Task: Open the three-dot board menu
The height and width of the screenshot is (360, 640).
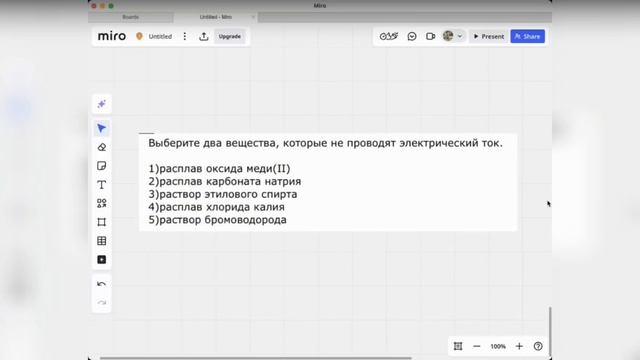Action: click(184, 36)
